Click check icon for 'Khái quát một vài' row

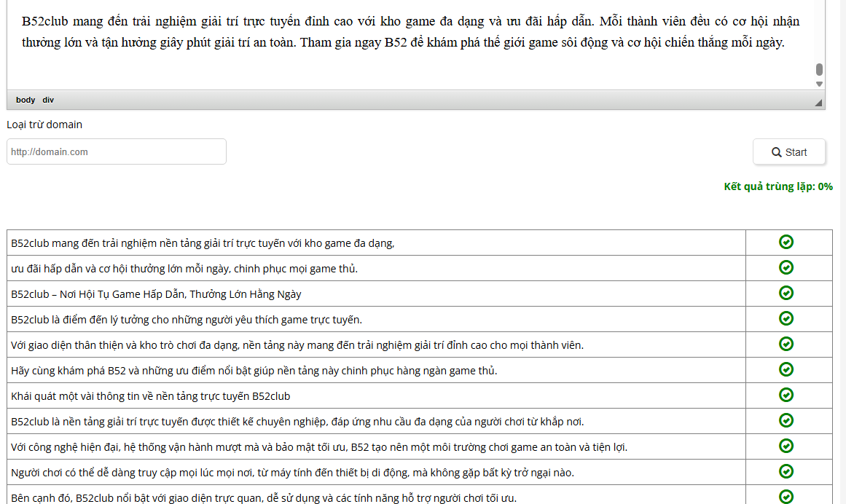point(786,395)
